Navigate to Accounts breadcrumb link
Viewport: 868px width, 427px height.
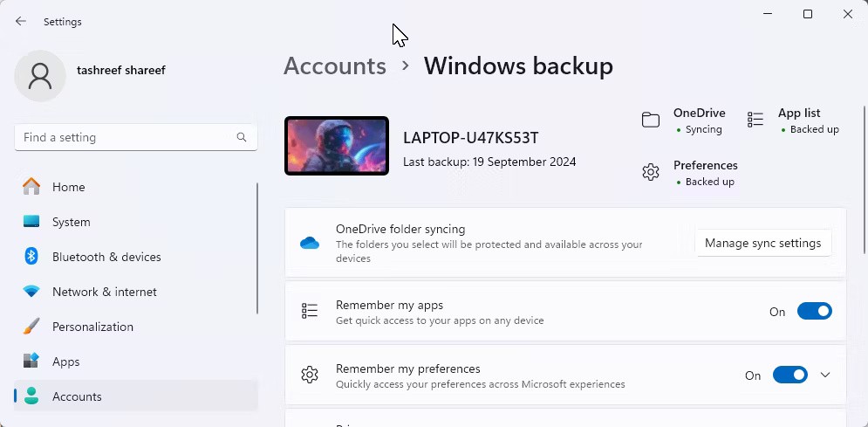[335, 66]
